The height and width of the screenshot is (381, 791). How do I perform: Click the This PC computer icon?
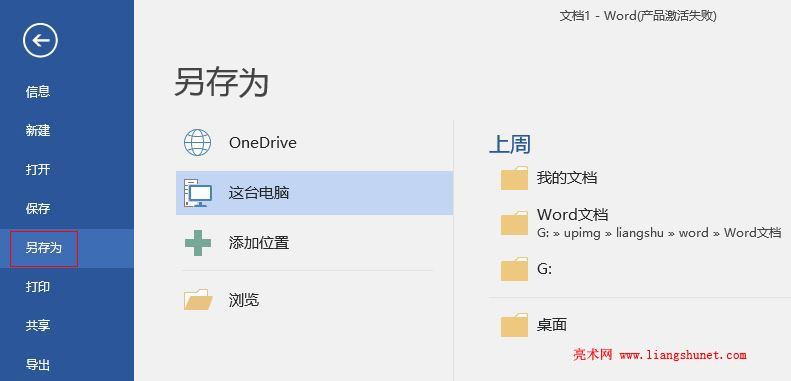[x=197, y=193]
